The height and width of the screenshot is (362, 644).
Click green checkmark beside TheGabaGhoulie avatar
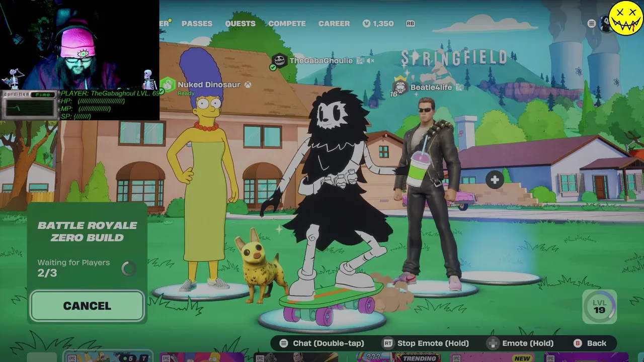click(273, 67)
